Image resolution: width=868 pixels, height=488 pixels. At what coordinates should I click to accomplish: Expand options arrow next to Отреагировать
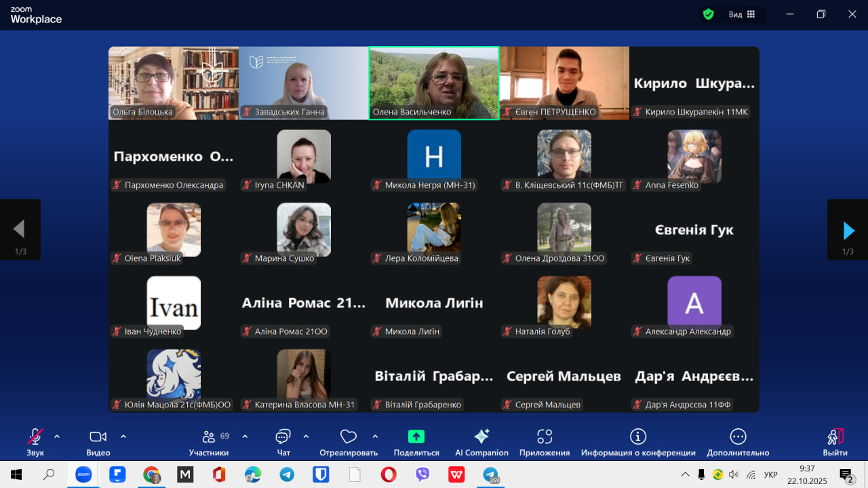pos(375,436)
